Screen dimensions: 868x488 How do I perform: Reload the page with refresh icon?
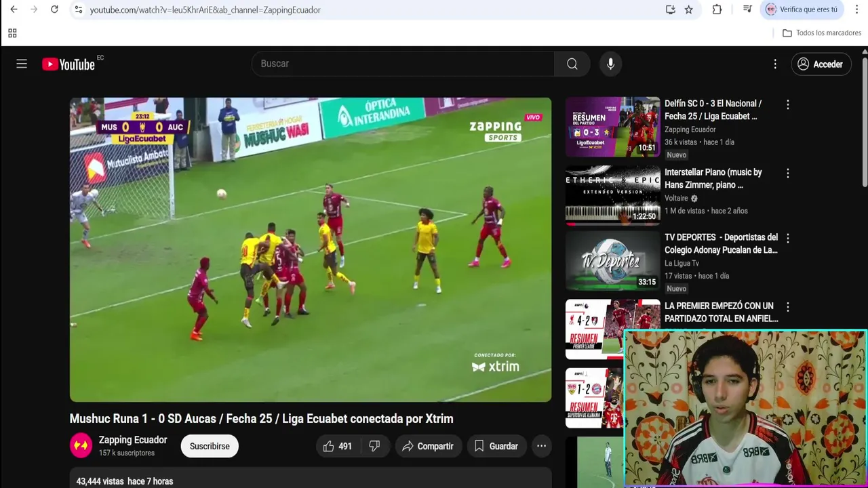[54, 9]
